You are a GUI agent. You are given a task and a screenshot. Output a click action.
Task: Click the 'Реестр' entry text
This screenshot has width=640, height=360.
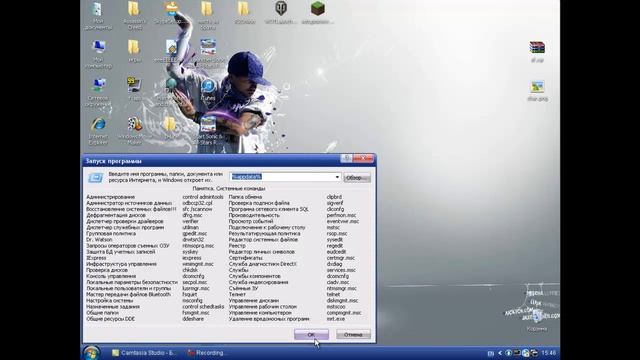pos(237,246)
